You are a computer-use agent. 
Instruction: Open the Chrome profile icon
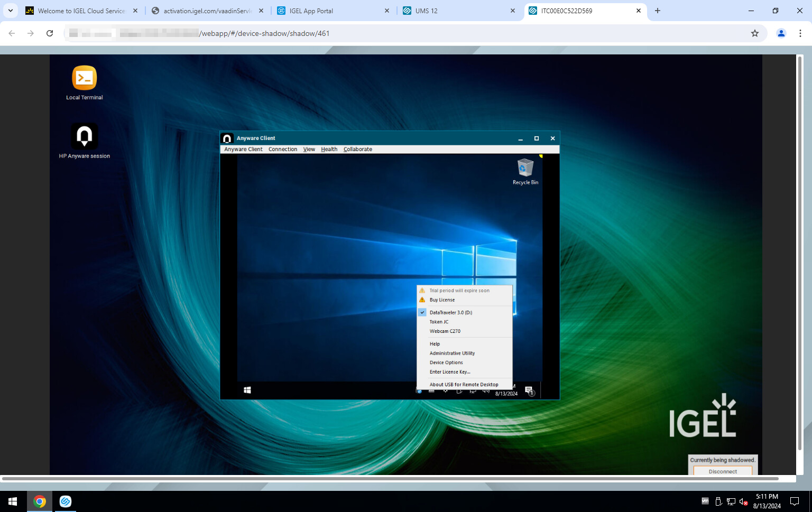click(x=780, y=33)
